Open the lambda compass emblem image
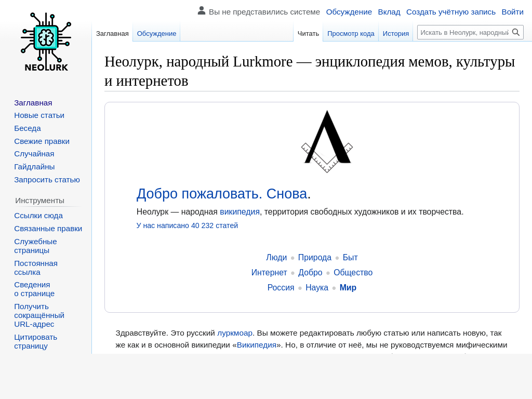Screen dimensions: 532x399 (327, 141)
